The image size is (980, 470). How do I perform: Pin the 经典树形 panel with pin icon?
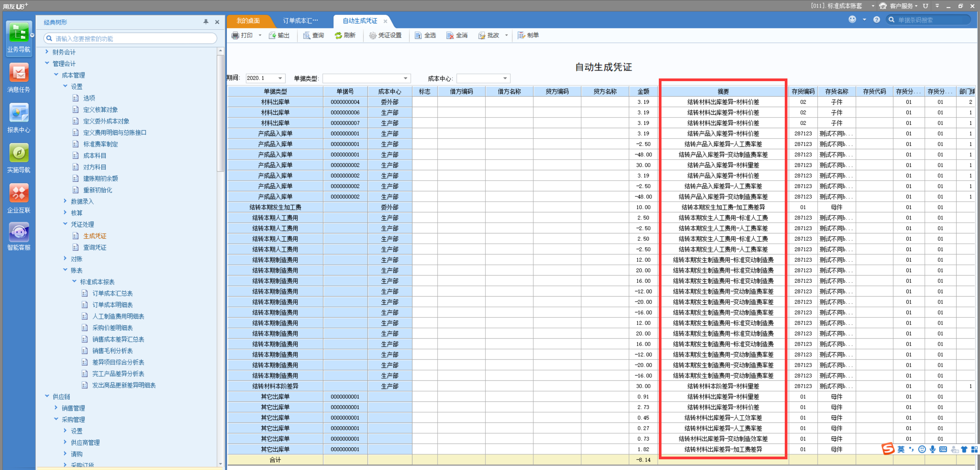206,22
